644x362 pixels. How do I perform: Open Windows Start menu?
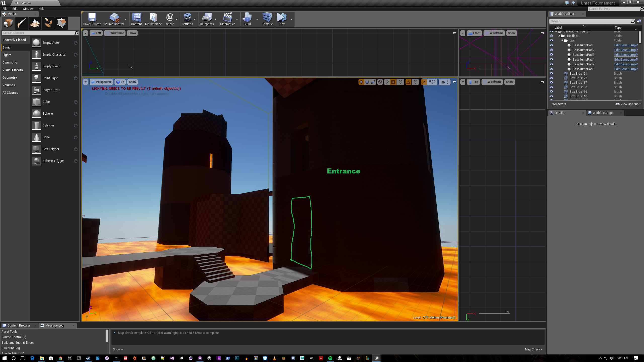(4, 358)
